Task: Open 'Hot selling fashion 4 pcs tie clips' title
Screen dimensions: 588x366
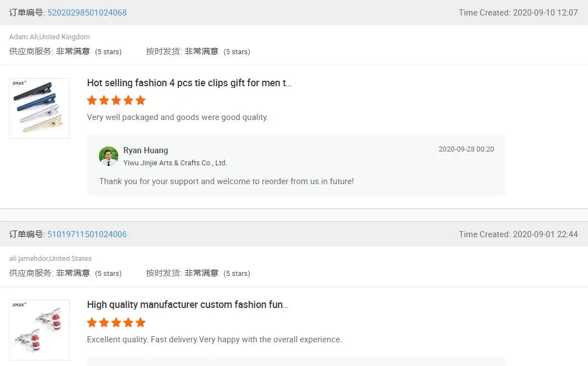Action: [x=189, y=83]
